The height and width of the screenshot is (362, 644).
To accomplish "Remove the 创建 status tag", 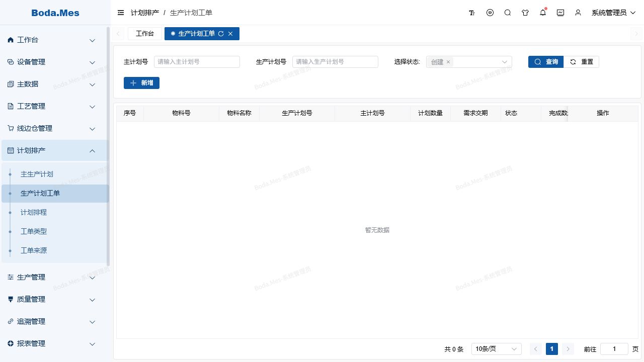I will pos(448,62).
